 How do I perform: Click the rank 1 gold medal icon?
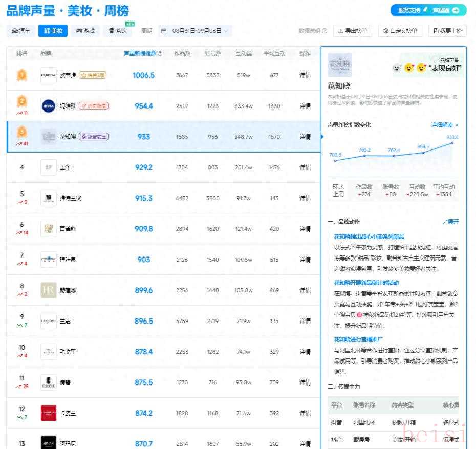[x=21, y=75]
